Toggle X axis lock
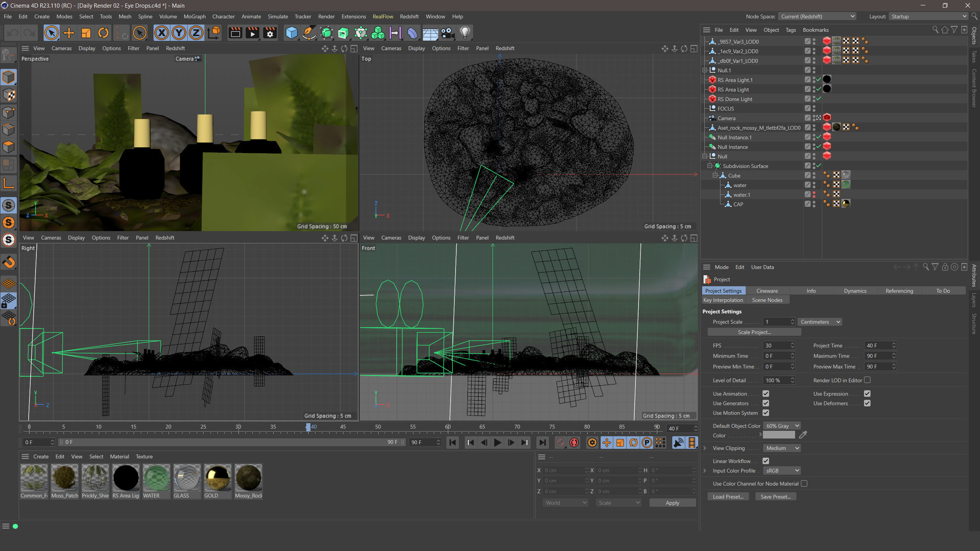Image resolution: width=980 pixels, height=551 pixels. coord(162,33)
